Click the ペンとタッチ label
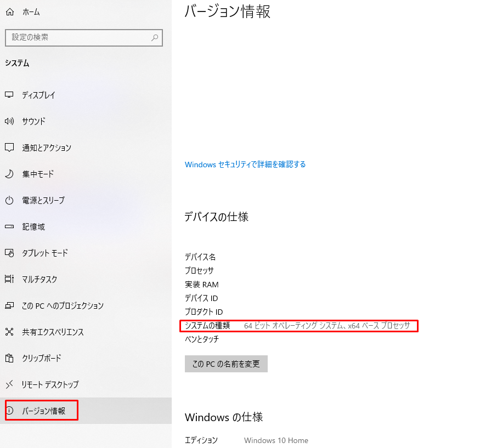The height and width of the screenshot is (448, 480). [x=202, y=339]
